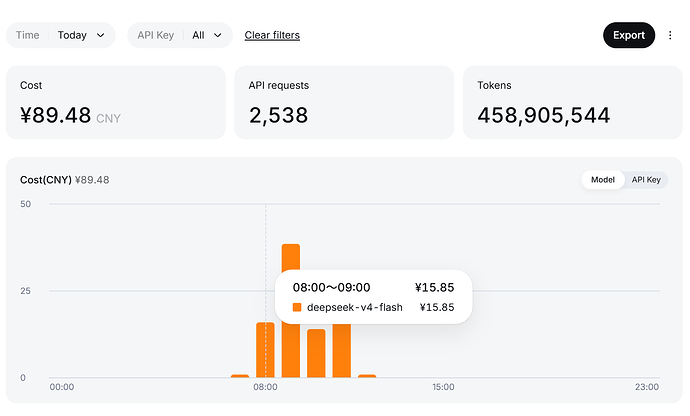Click the 23:00 x-axis label
Image resolution: width=690 pixels, height=416 pixels.
[647, 387]
